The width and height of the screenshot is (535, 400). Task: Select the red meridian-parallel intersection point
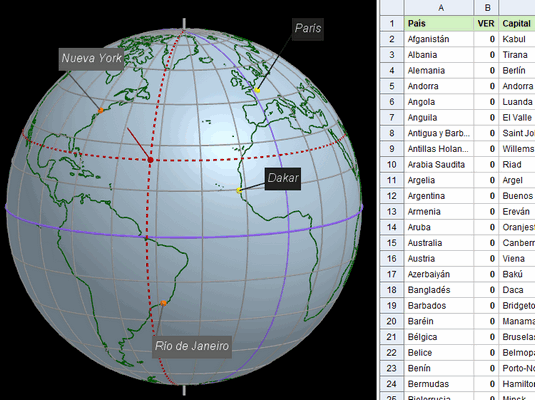(x=150, y=160)
